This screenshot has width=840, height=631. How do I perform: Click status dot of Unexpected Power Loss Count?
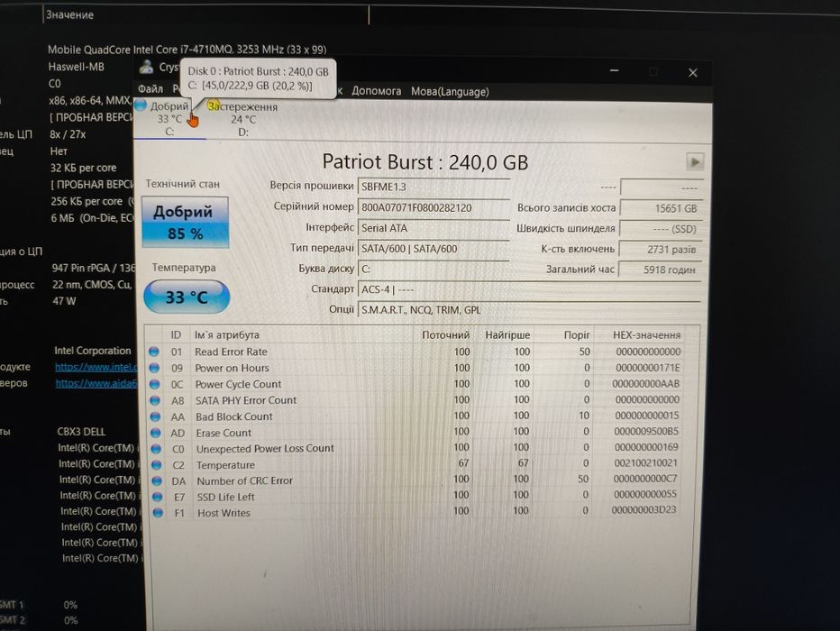click(156, 448)
